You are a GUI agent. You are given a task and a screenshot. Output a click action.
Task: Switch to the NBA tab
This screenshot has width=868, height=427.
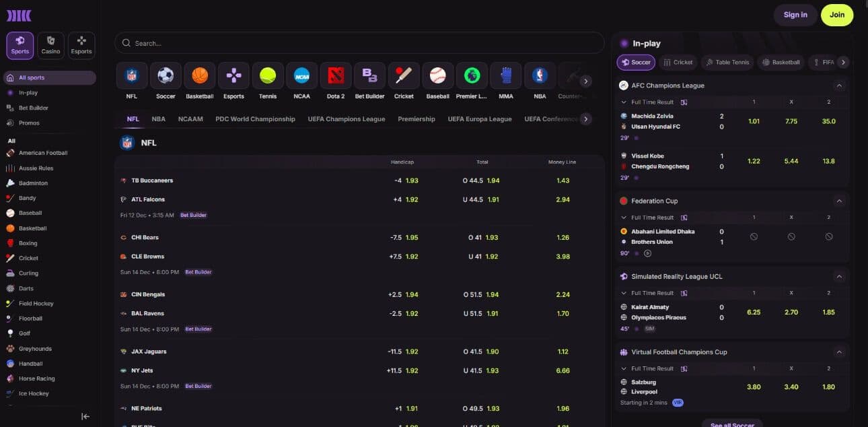(158, 119)
